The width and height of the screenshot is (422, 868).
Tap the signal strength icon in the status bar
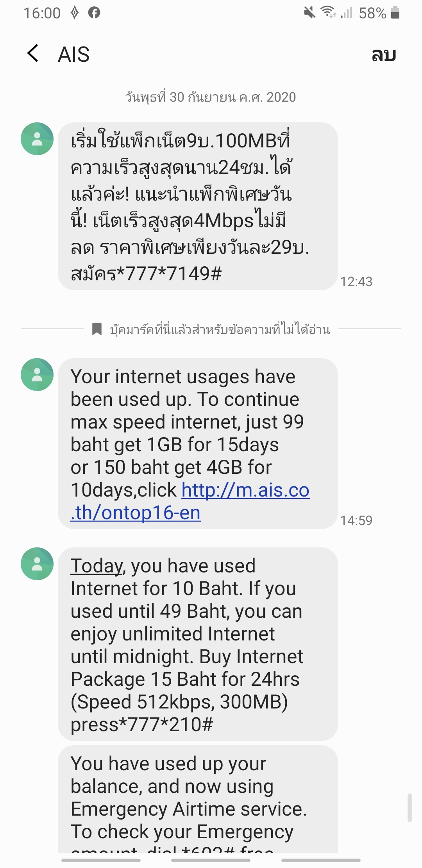[x=347, y=13]
